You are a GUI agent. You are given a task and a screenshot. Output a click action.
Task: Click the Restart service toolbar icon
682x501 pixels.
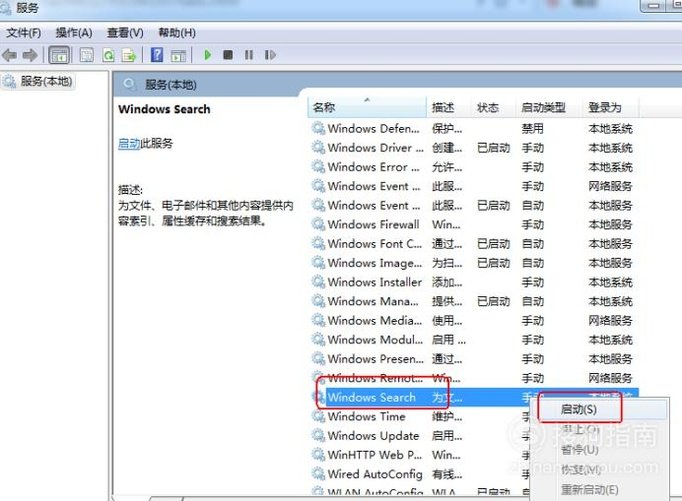pyautogui.click(x=270, y=55)
